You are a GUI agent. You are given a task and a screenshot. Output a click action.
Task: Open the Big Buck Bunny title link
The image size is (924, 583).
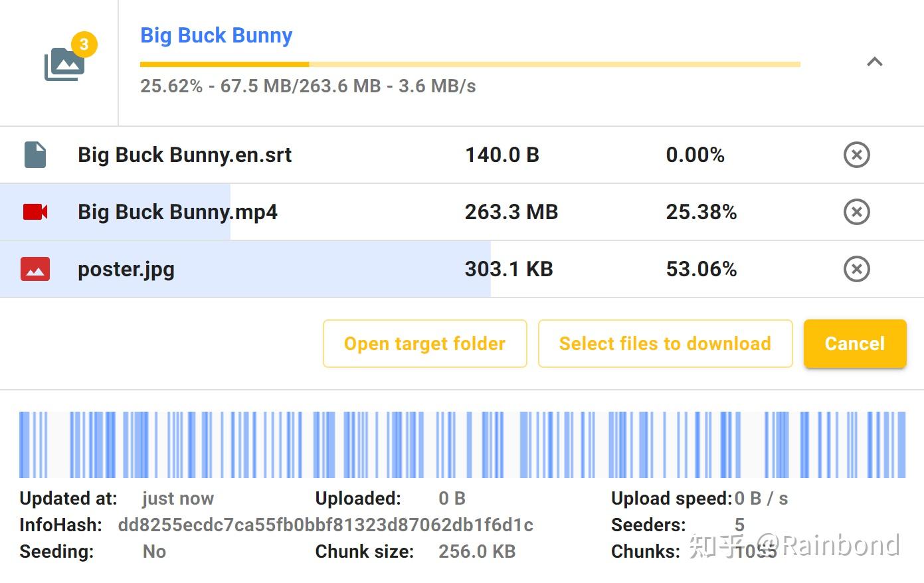click(216, 35)
